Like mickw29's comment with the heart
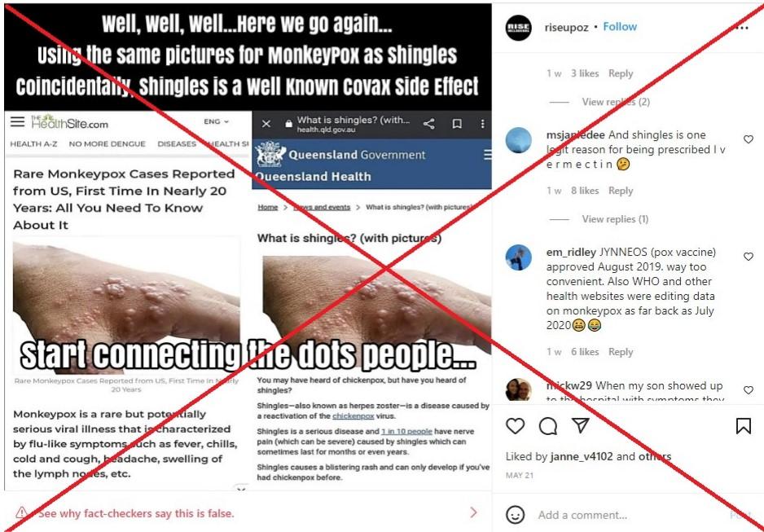Viewport: 764px width, 532px height. click(x=749, y=389)
